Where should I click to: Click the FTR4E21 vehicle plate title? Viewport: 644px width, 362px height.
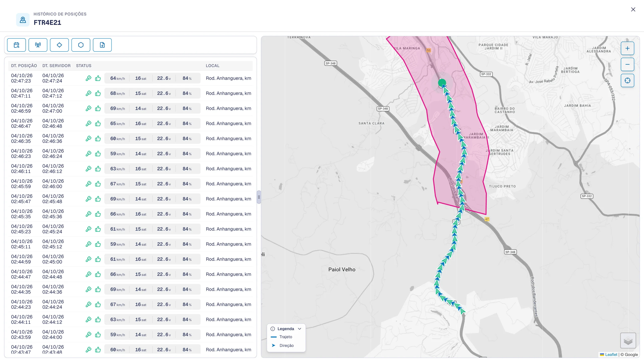(x=48, y=23)
